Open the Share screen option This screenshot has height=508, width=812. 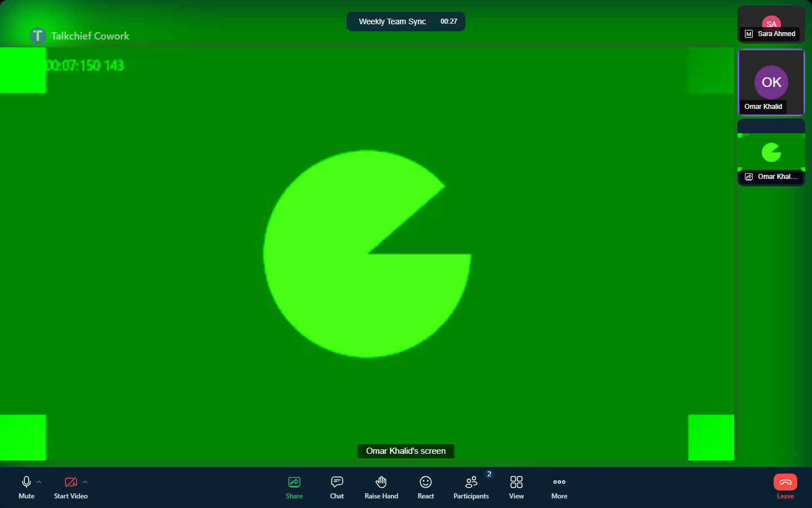pyautogui.click(x=294, y=488)
